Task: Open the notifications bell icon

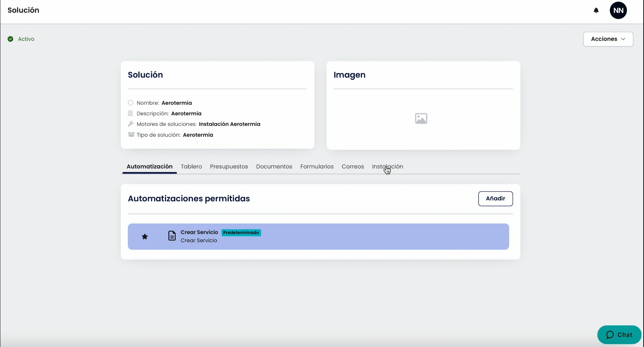Action: point(596,10)
